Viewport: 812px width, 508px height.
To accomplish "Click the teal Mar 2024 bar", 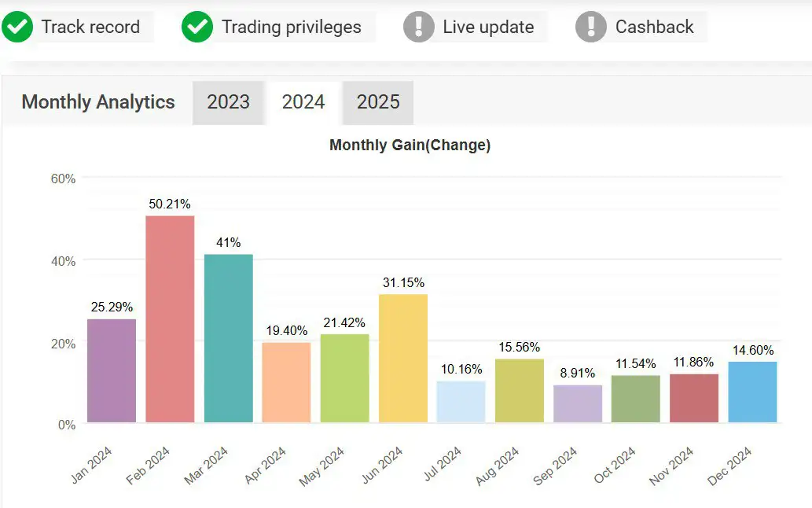I will point(228,338).
